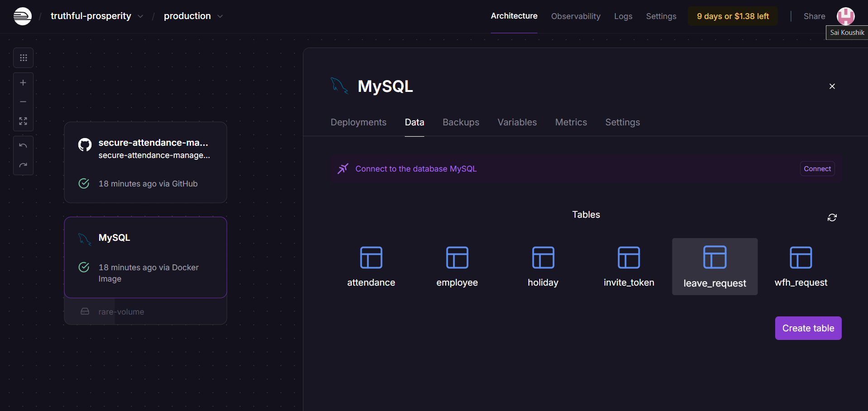
Task: Zoom out on the architecture canvas
Action: [x=23, y=102]
